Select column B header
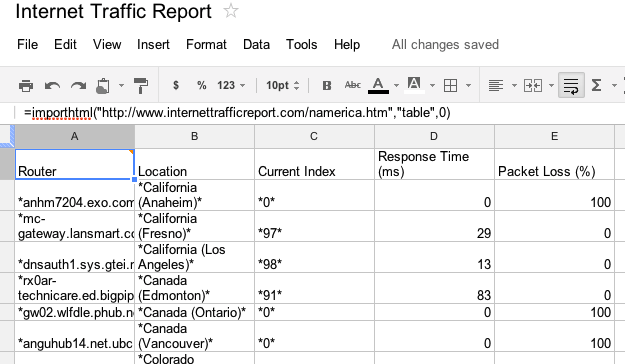Image resolution: width=625 pixels, height=364 pixels. pos(195,136)
